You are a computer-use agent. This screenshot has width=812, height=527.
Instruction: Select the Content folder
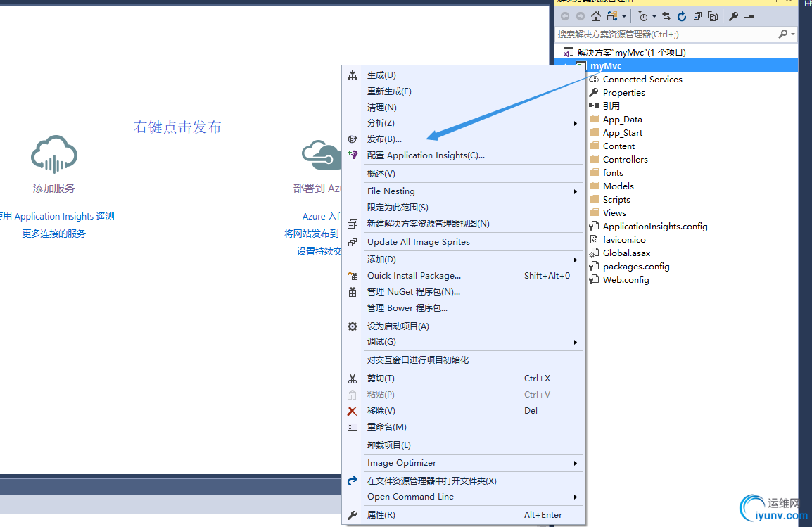(x=618, y=146)
